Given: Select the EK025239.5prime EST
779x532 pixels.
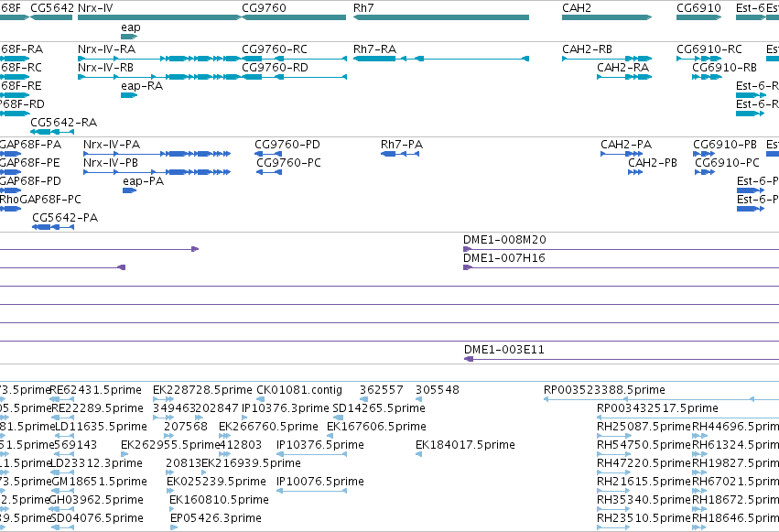Looking at the screenshot, I should [x=170, y=491].
